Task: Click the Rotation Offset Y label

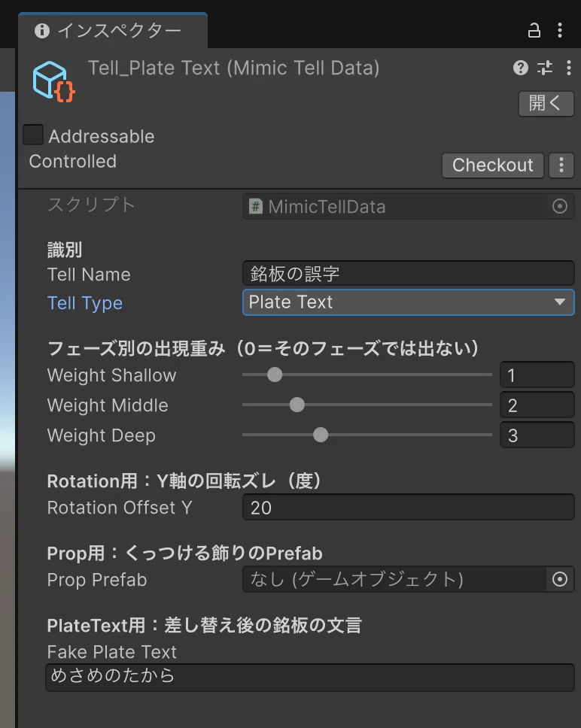Action: click(x=120, y=508)
